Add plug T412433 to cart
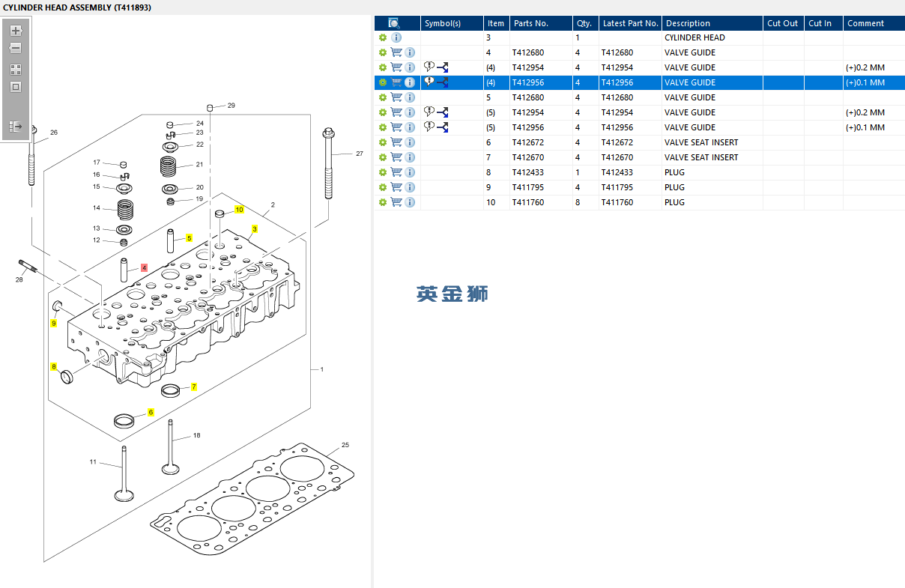This screenshot has height=588, width=905. (x=396, y=172)
